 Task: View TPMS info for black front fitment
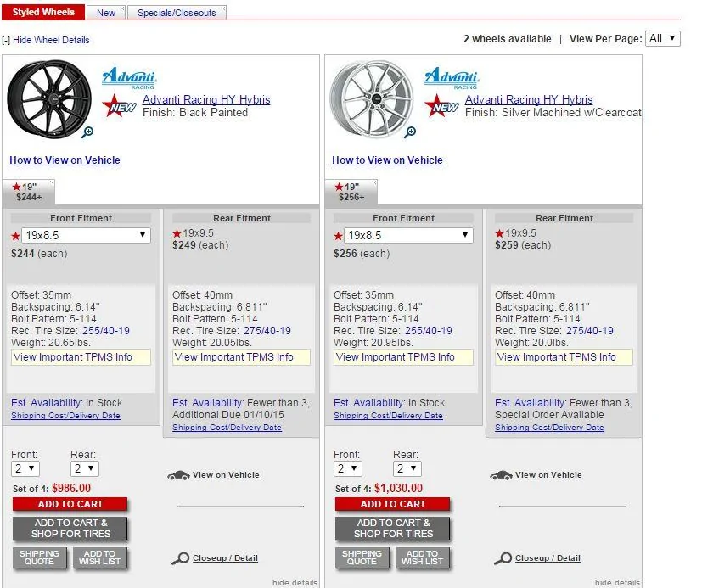(81, 357)
